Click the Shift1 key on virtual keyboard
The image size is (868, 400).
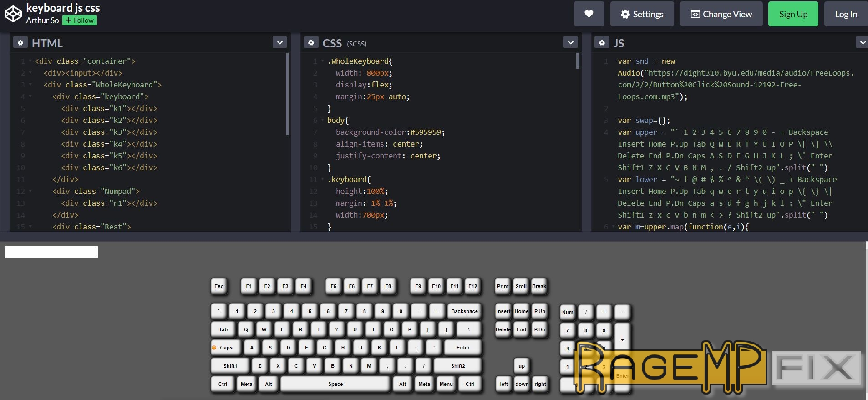pos(230,366)
